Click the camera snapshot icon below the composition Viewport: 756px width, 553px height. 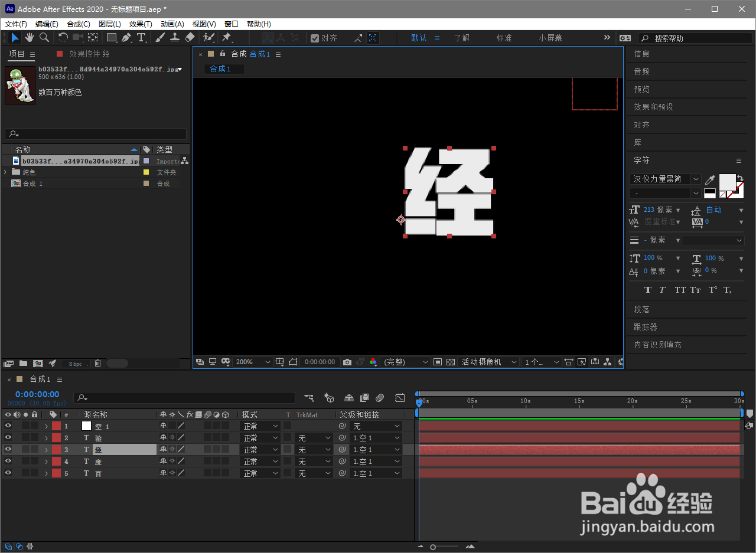(x=347, y=362)
